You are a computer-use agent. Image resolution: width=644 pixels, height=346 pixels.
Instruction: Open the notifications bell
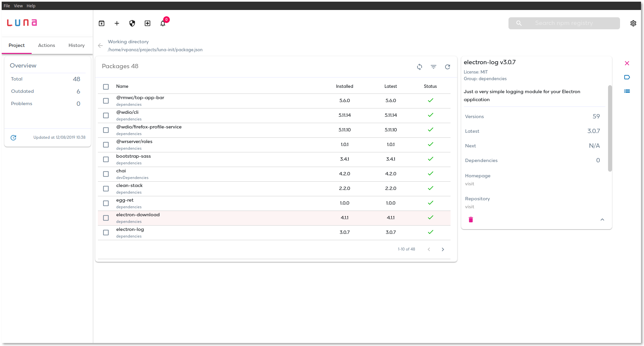[x=163, y=23]
